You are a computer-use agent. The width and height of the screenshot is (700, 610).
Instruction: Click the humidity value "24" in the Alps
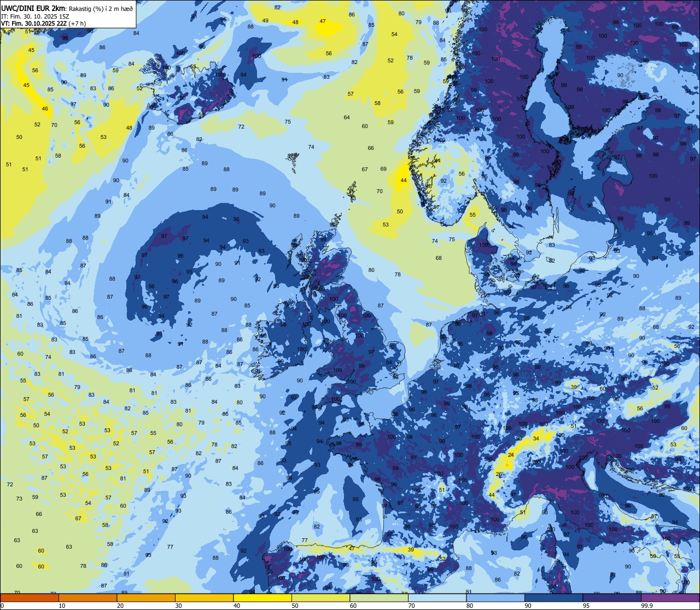(511, 455)
